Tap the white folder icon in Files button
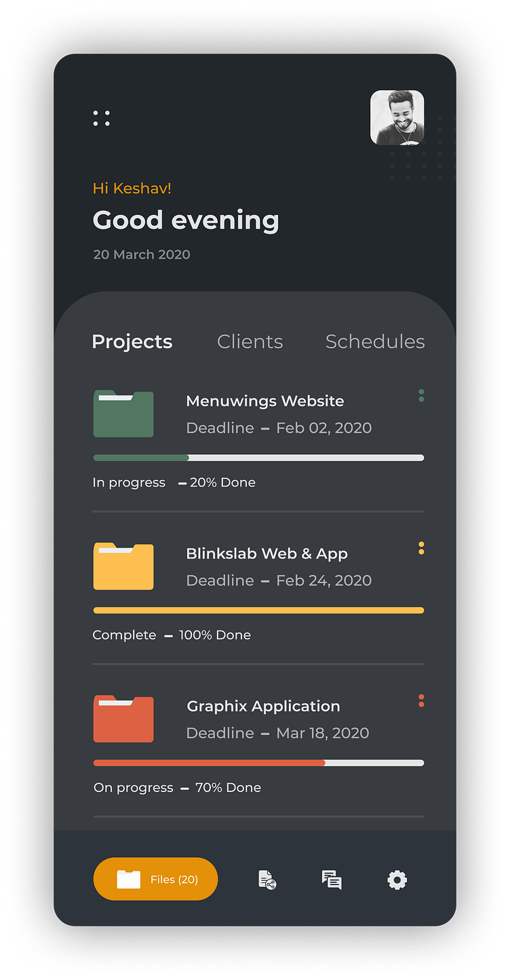Image resolution: width=510 pixels, height=980 pixels. tap(129, 880)
